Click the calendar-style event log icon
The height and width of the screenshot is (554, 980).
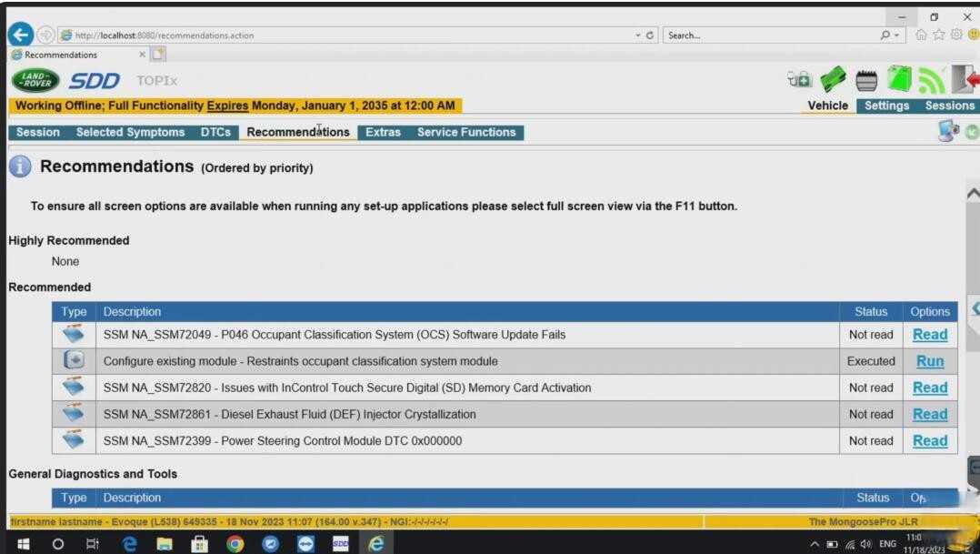[x=866, y=80]
